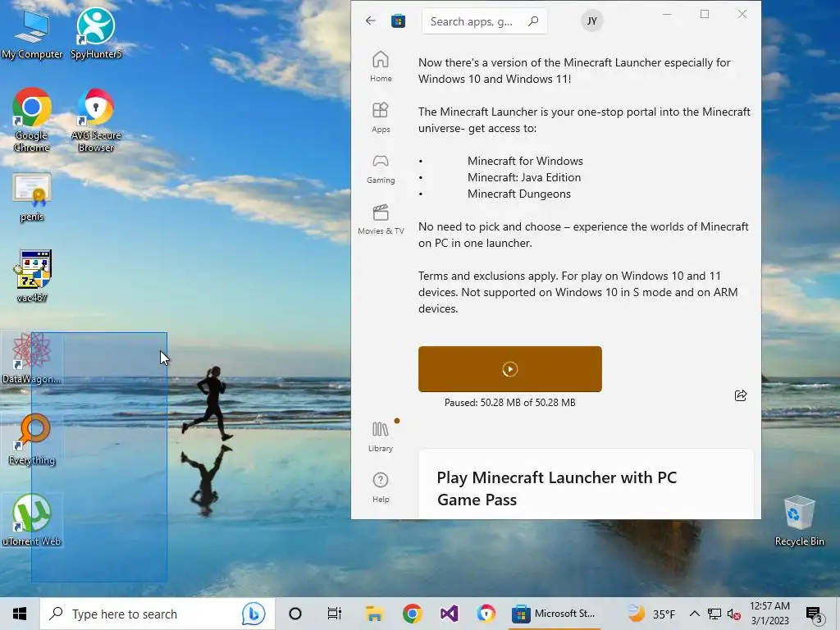Open the Gaming section
The width and height of the screenshot is (840, 630).
pyautogui.click(x=381, y=168)
